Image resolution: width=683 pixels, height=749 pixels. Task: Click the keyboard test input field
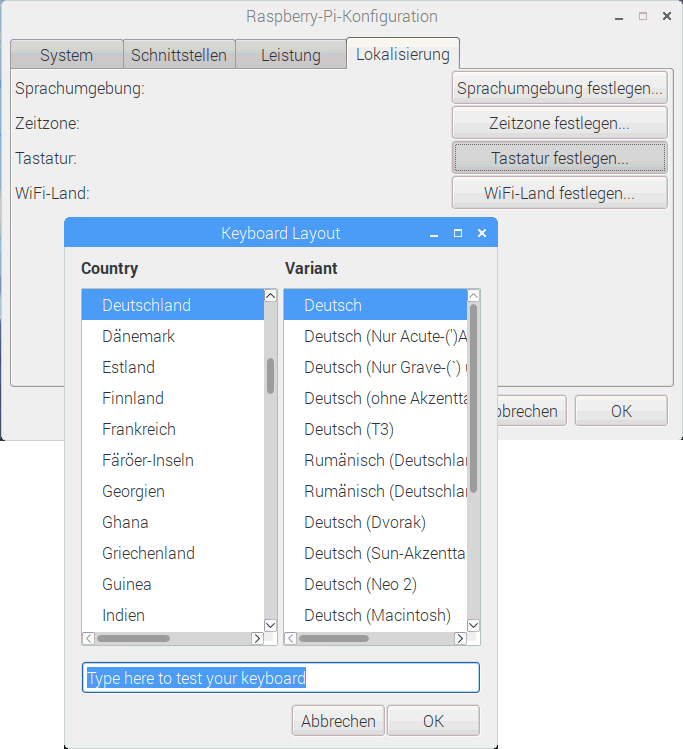point(280,678)
